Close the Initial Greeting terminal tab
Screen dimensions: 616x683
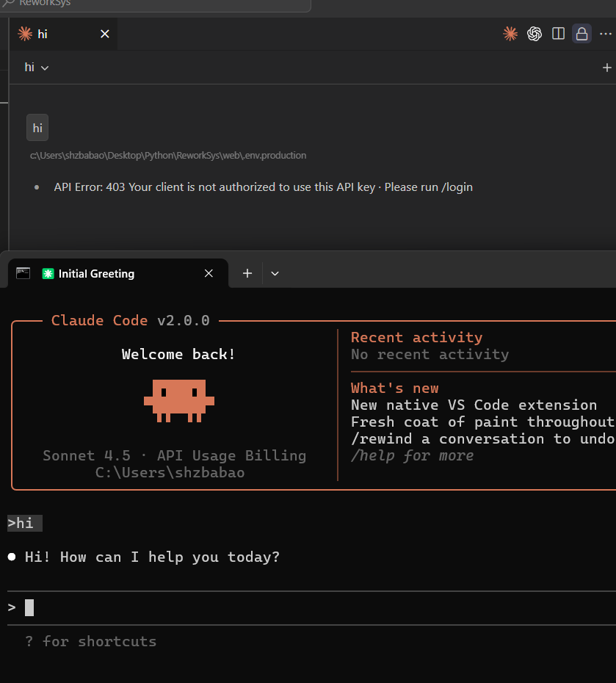(209, 273)
